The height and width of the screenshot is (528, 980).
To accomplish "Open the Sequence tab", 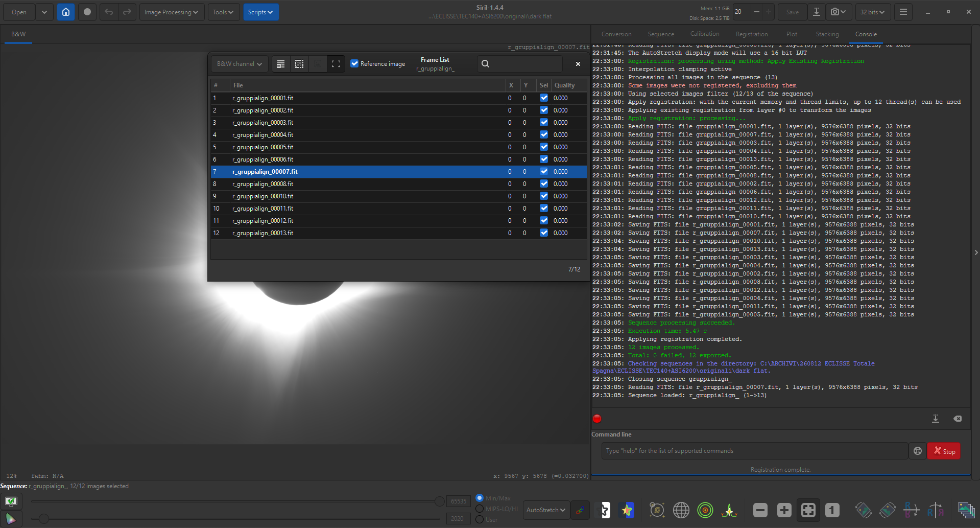I will click(x=661, y=34).
